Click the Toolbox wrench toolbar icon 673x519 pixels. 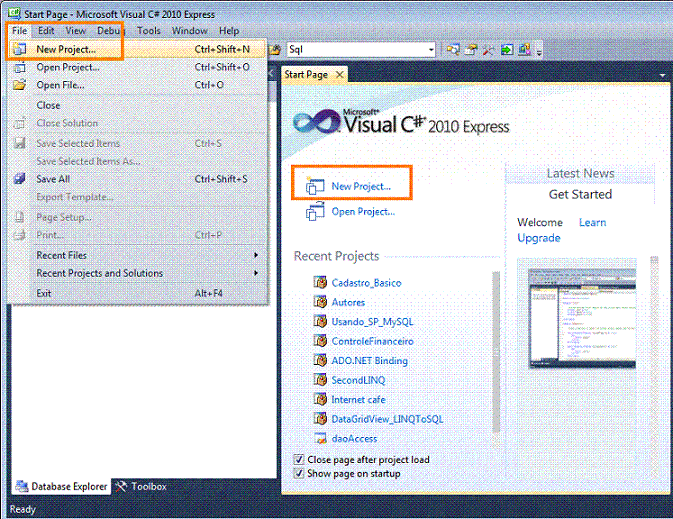(488, 50)
